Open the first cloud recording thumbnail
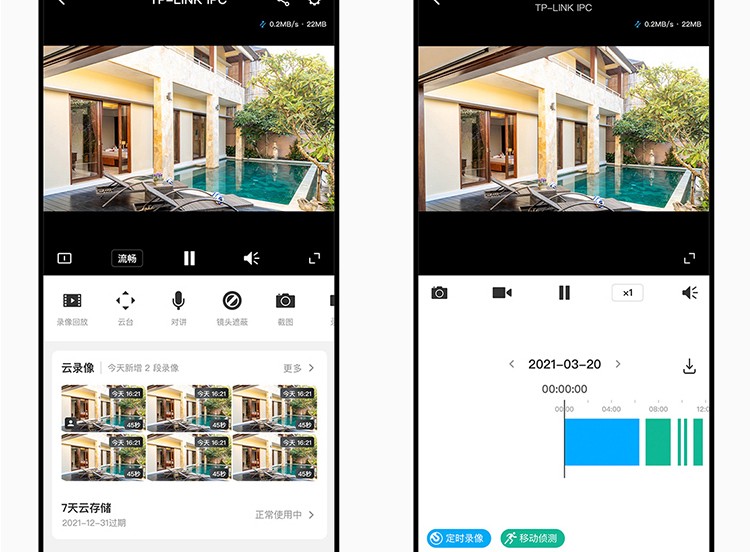Image resolution: width=750 pixels, height=552 pixels. [x=102, y=409]
